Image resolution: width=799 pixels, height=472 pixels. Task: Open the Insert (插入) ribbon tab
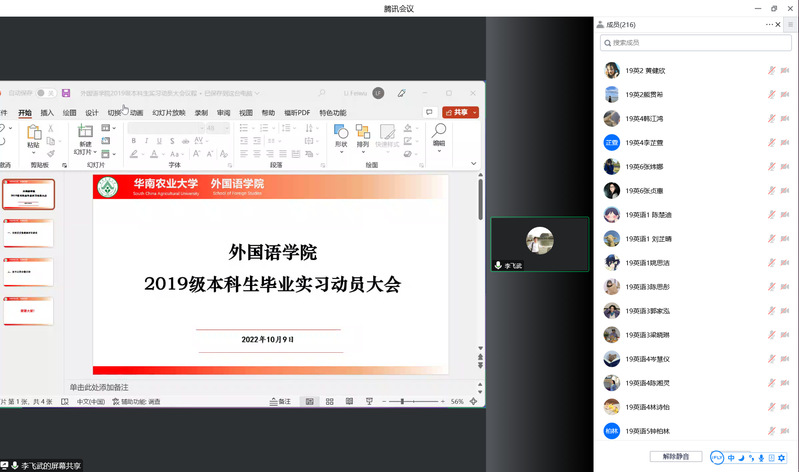click(47, 113)
